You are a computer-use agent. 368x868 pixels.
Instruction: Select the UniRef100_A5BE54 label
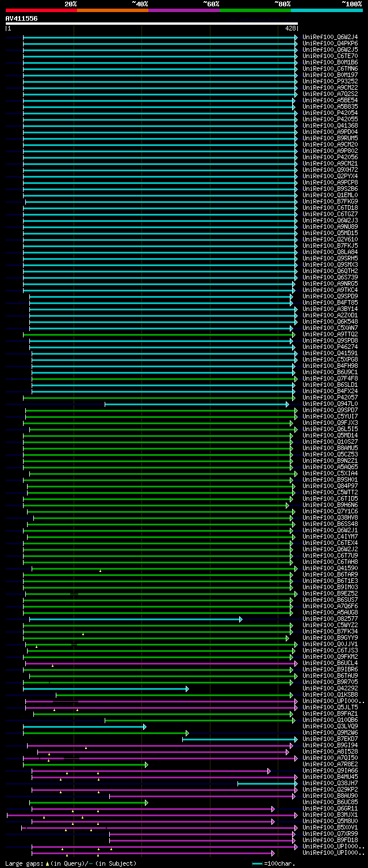click(330, 101)
